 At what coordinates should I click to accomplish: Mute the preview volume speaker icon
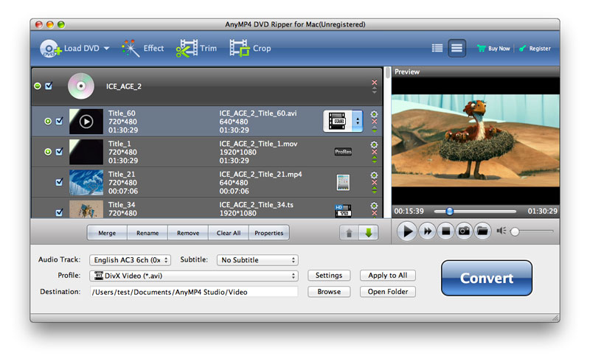[502, 231]
